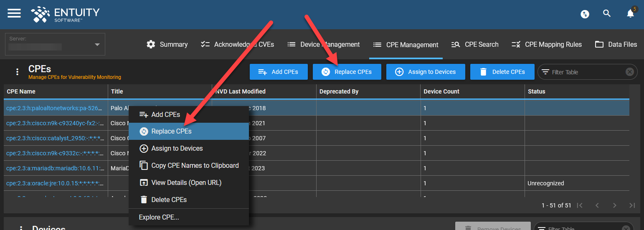This screenshot has height=230, width=644.
Task: Choose Add CPEs in context menu
Action: click(189, 114)
